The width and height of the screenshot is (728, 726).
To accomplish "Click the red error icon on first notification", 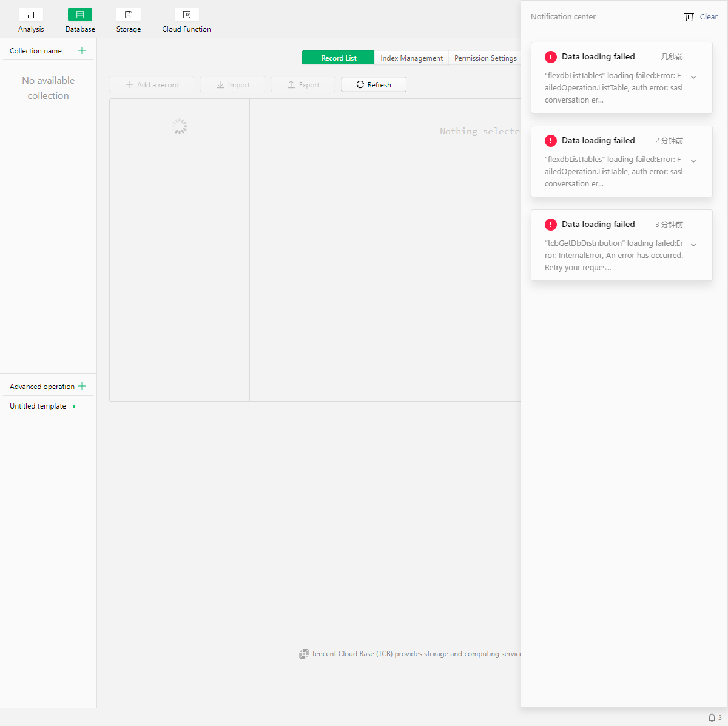I will [551, 57].
